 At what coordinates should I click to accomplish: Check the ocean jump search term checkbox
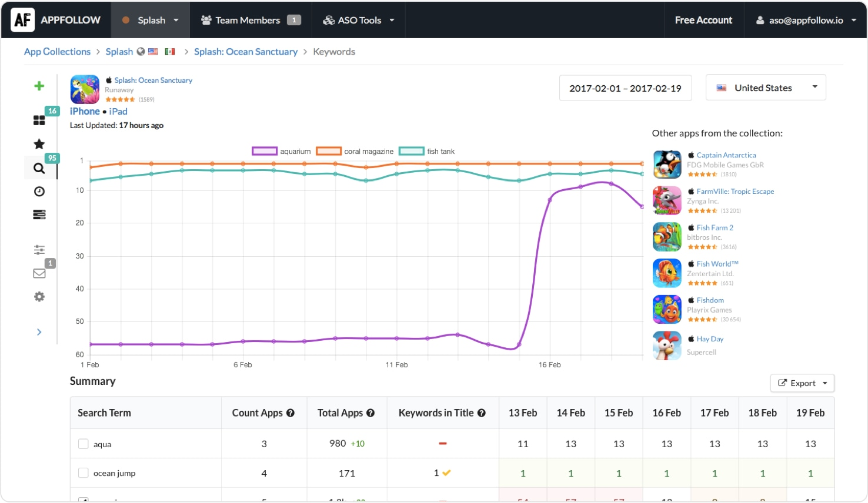pos(84,473)
